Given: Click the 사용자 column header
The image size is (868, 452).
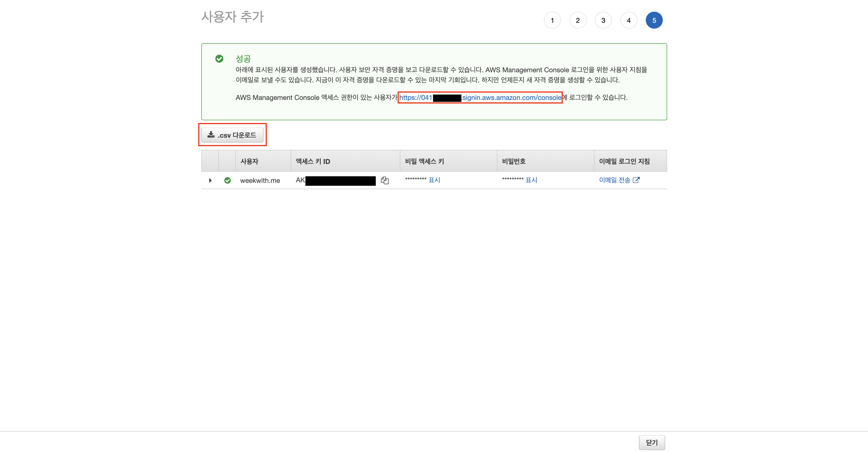Looking at the screenshot, I should 249,161.
